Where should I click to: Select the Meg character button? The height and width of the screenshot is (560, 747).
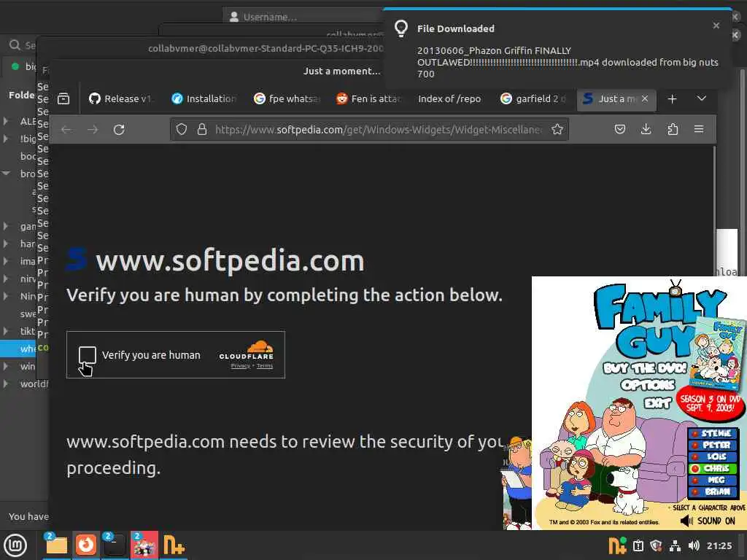713,480
